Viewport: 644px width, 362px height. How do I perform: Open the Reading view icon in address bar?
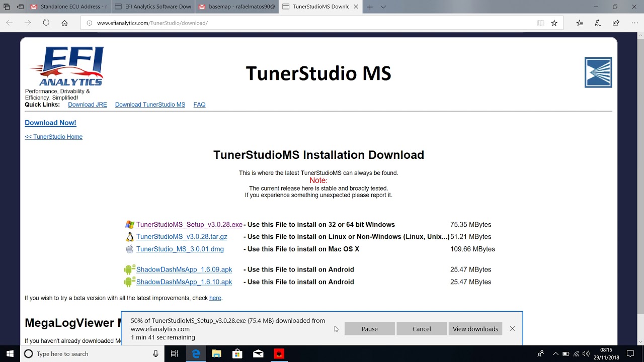[540, 23]
